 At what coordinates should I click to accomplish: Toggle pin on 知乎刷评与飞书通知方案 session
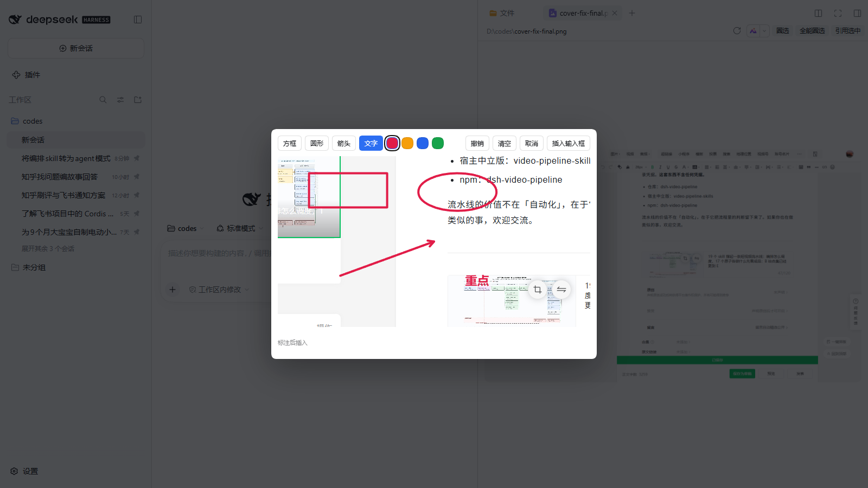[137, 195]
